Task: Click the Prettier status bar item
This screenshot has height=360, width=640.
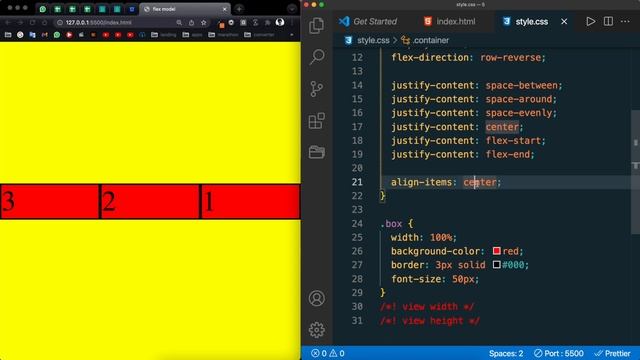Action: 612,353
